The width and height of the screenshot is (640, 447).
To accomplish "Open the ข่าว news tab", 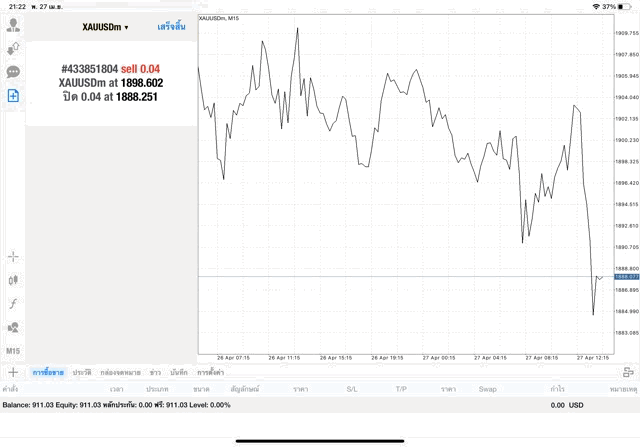I will point(155,372).
